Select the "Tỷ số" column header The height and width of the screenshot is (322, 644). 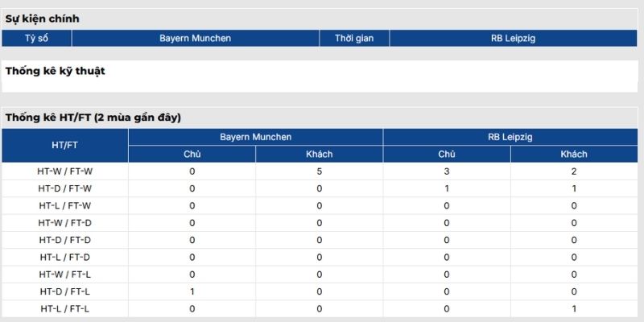36,38
